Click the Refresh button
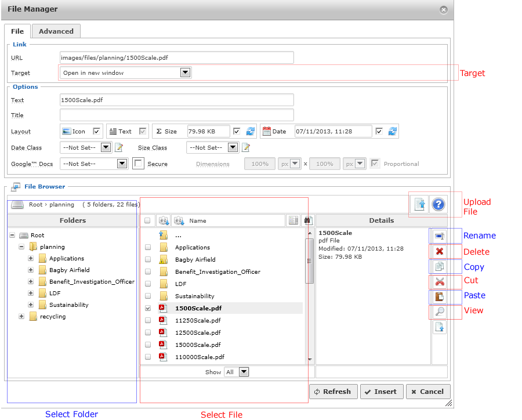 pos(333,392)
